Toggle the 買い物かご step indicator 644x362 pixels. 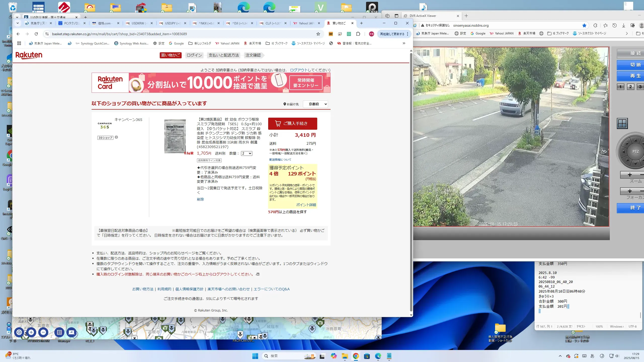click(170, 55)
